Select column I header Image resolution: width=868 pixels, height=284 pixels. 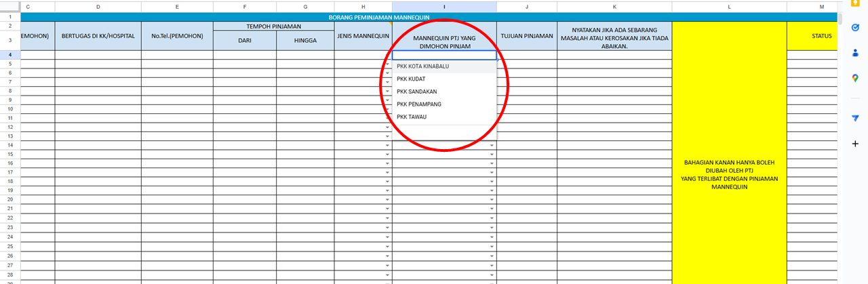pyautogui.click(x=444, y=7)
